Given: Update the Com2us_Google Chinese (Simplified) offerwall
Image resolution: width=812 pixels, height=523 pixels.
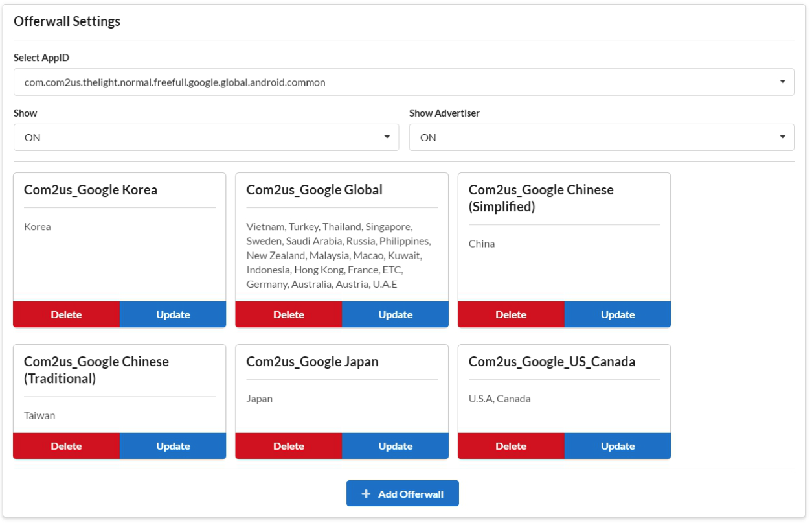Looking at the screenshot, I should coord(618,314).
